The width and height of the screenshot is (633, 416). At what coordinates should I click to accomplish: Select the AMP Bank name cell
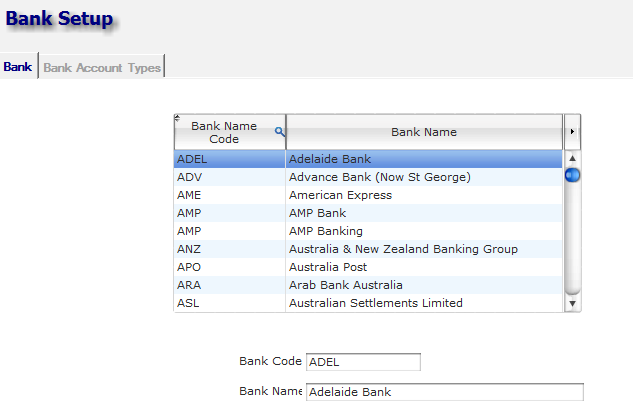click(x=424, y=213)
